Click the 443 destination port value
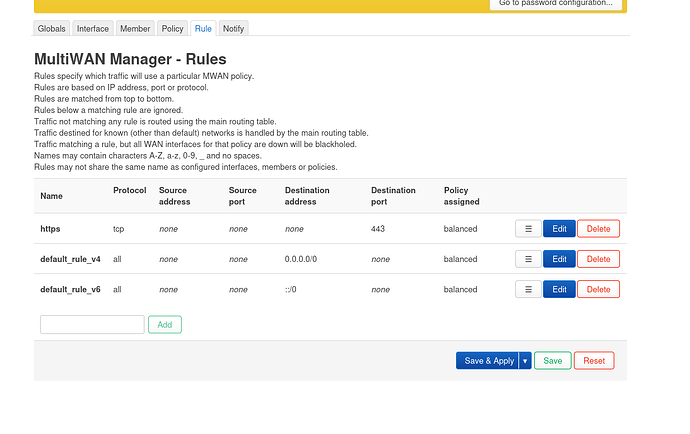 pos(378,229)
